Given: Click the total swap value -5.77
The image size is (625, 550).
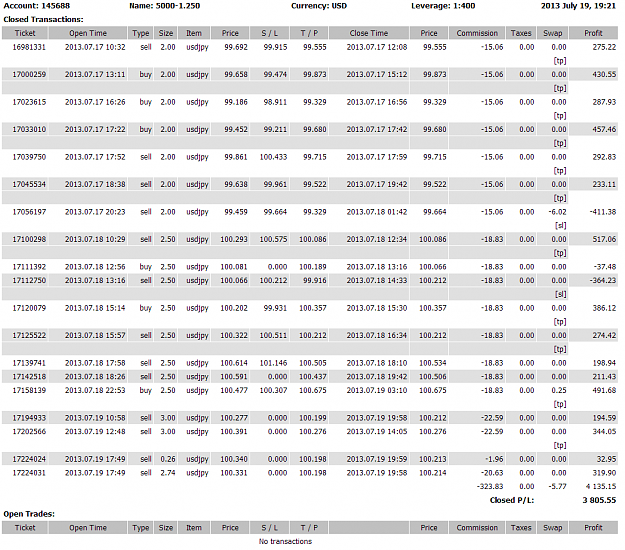Looking at the screenshot, I should [x=557, y=487].
